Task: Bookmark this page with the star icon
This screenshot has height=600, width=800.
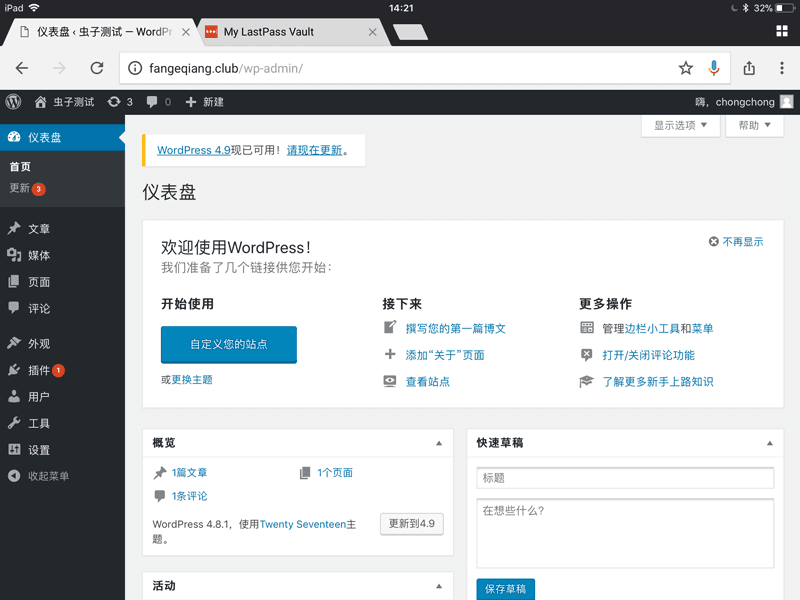Action: [685, 69]
